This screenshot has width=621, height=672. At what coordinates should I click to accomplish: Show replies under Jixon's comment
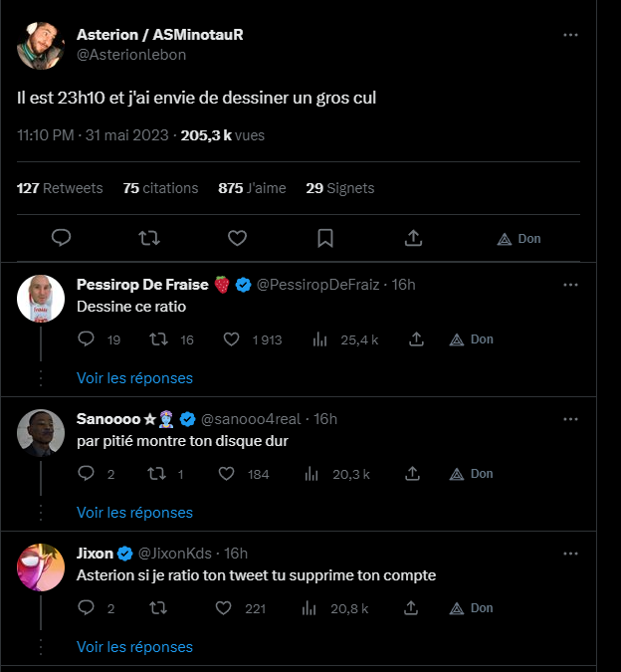(134, 647)
